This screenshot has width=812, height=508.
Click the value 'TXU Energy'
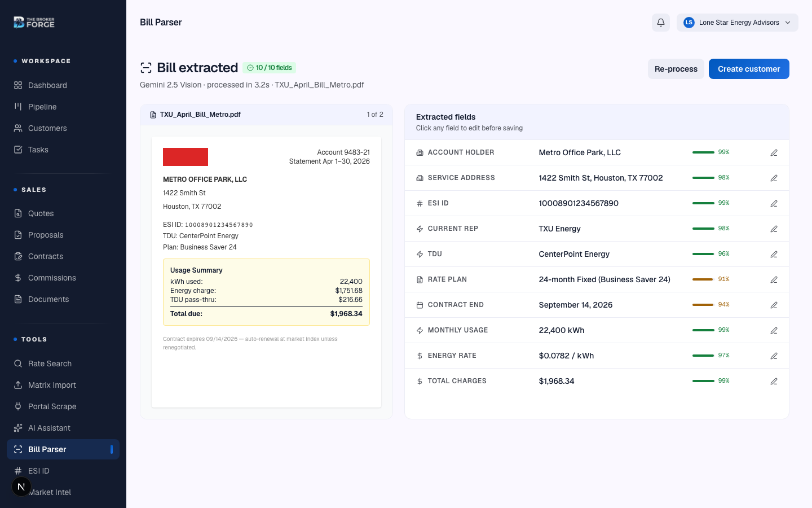[559, 229]
